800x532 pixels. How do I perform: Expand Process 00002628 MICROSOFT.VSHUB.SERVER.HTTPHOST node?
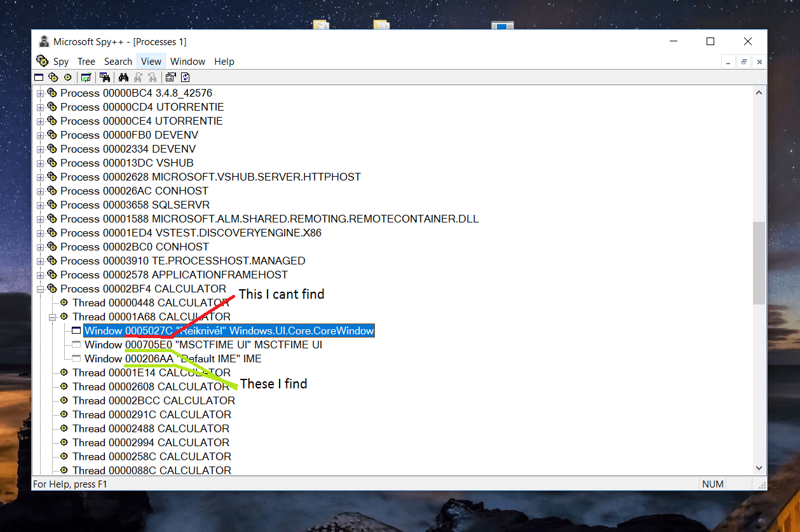tap(41, 177)
